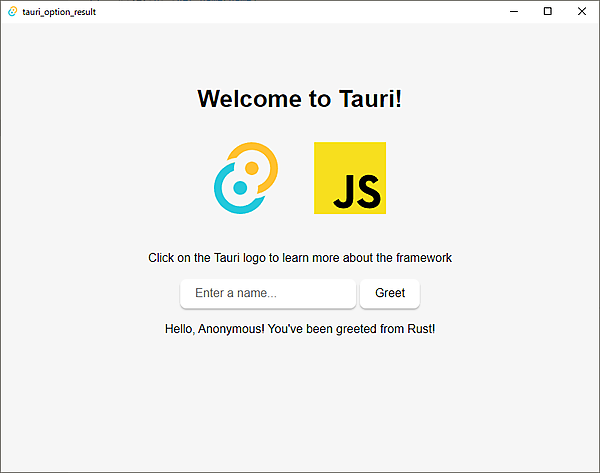
Task: Click the 'Click on the Tauri logo' instruction text
Action: point(300,258)
